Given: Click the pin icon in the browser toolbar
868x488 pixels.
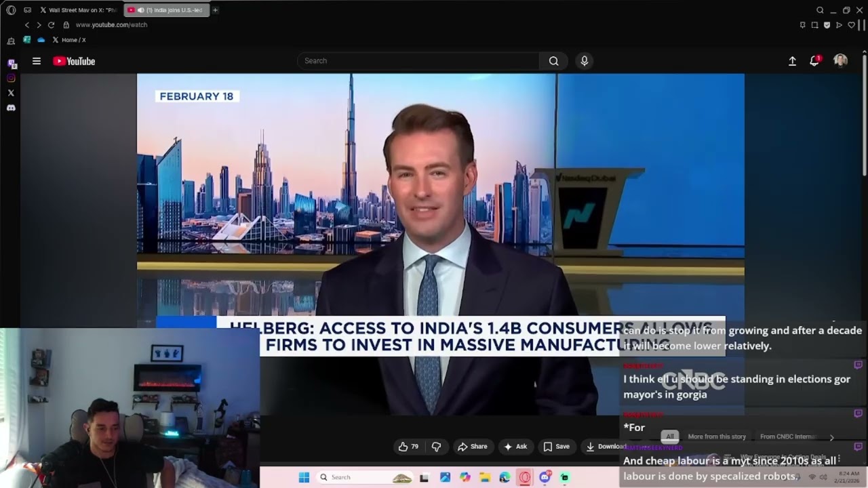Looking at the screenshot, I should 802,25.
